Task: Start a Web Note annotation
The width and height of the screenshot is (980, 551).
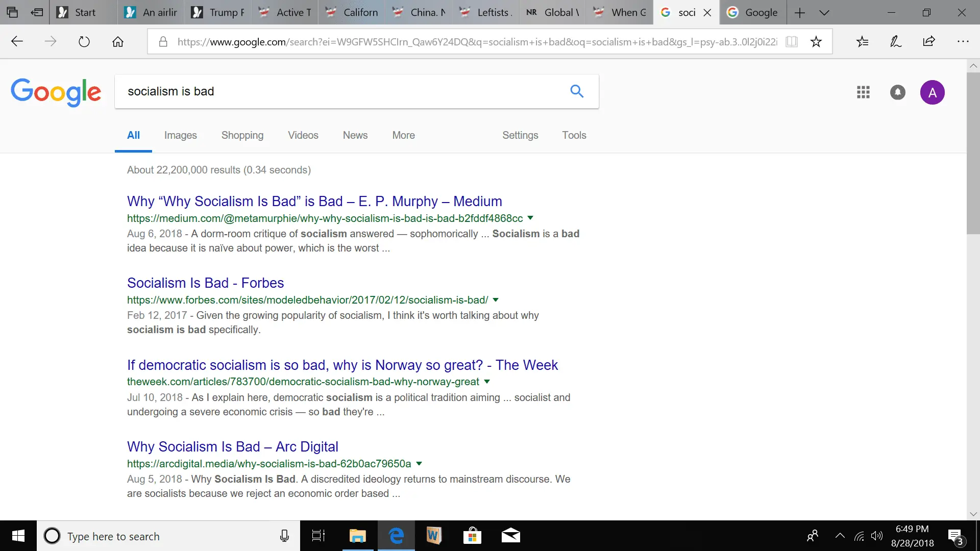Action: pos(895,41)
